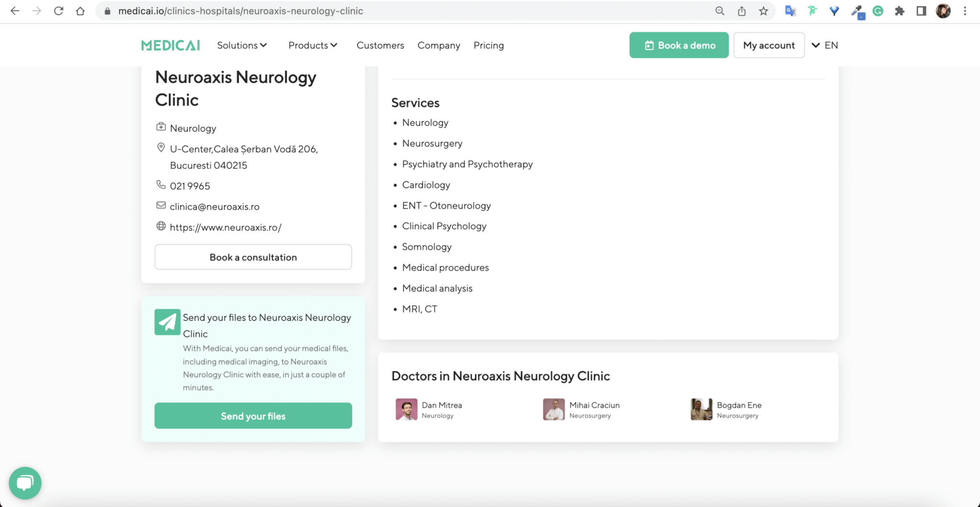980x507 pixels.
Task: Click the browser reload icon
Action: click(x=58, y=11)
